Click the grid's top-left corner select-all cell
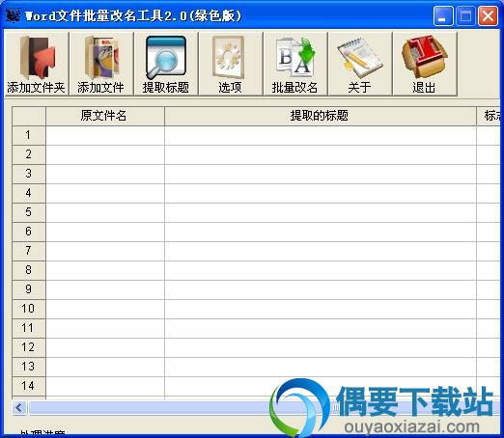504x438 pixels. (x=29, y=116)
